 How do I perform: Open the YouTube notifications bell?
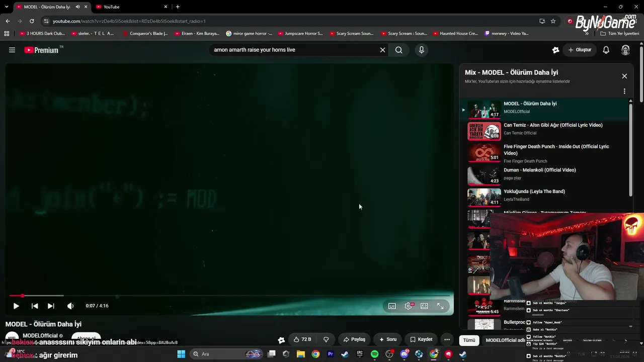606,50
